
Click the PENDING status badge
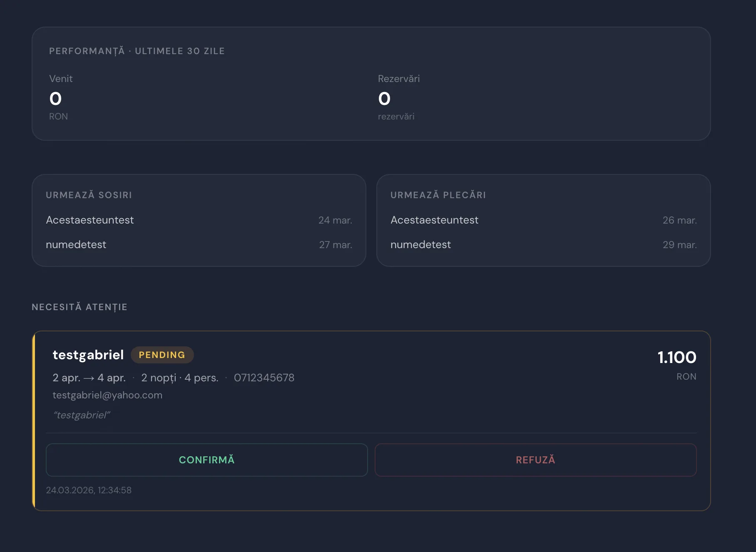(x=162, y=355)
